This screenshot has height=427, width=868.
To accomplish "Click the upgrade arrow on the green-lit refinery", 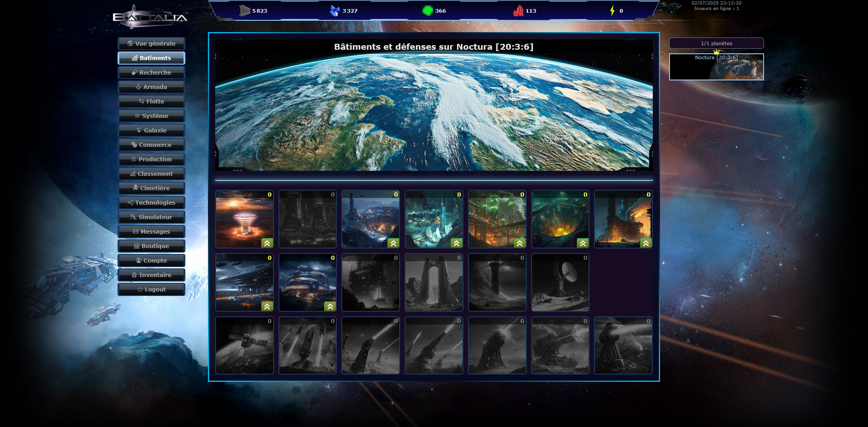I will (x=520, y=243).
